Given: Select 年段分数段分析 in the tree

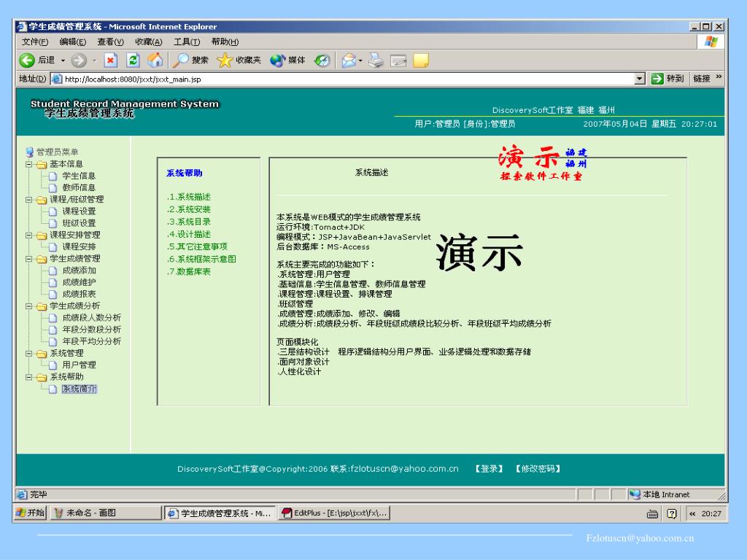Looking at the screenshot, I should click(x=91, y=330).
